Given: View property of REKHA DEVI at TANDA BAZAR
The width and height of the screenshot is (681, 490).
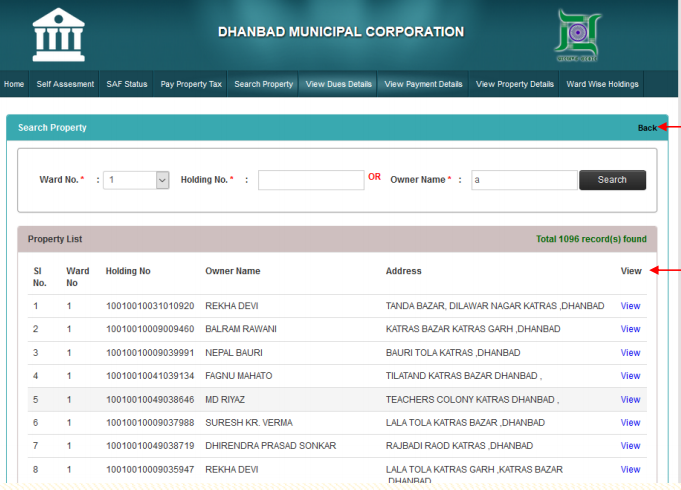Looking at the screenshot, I should pos(630,306).
